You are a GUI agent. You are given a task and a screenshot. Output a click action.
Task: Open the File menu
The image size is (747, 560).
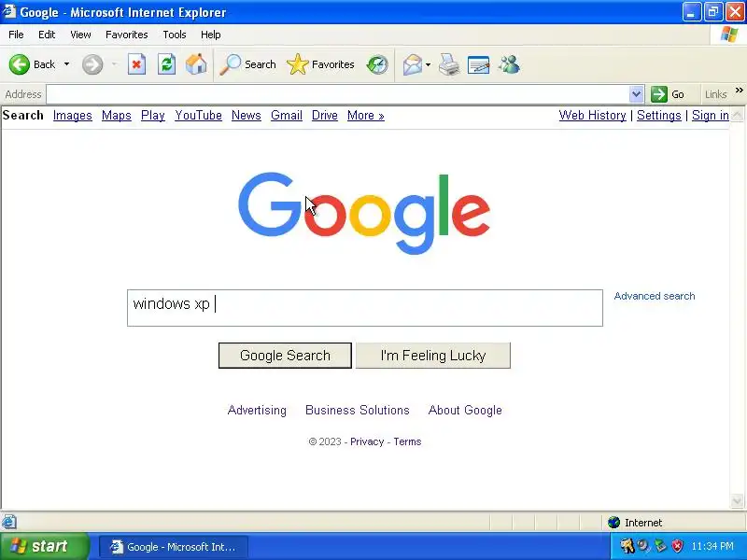point(16,35)
